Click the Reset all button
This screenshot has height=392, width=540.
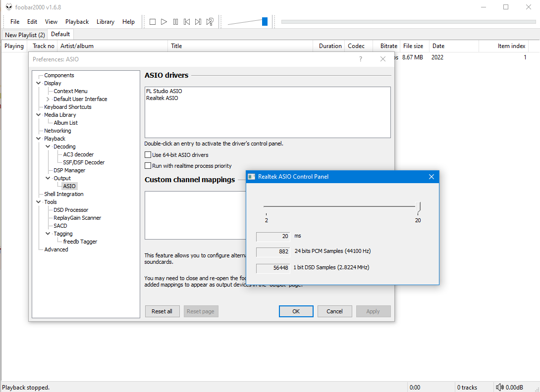pos(162,311)
